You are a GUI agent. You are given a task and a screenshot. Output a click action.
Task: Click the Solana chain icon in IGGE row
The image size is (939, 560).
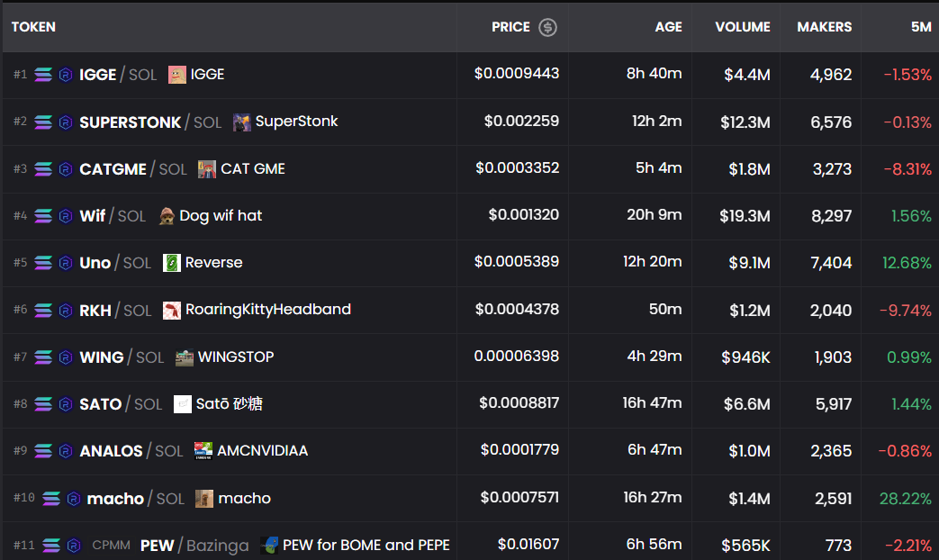pos(43,75)
